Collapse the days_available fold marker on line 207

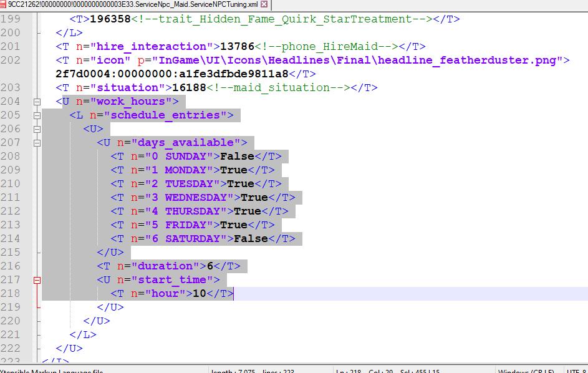37,143
